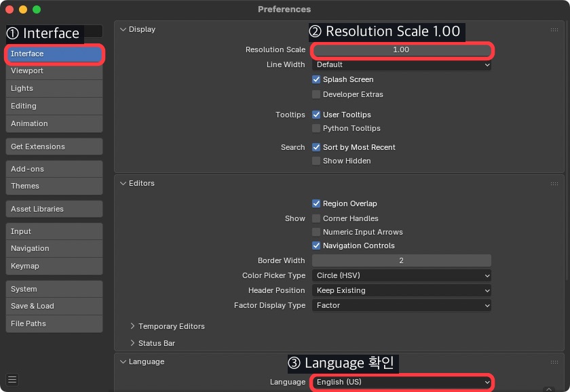Open the Asset Libraries section

tap(54, 210)
